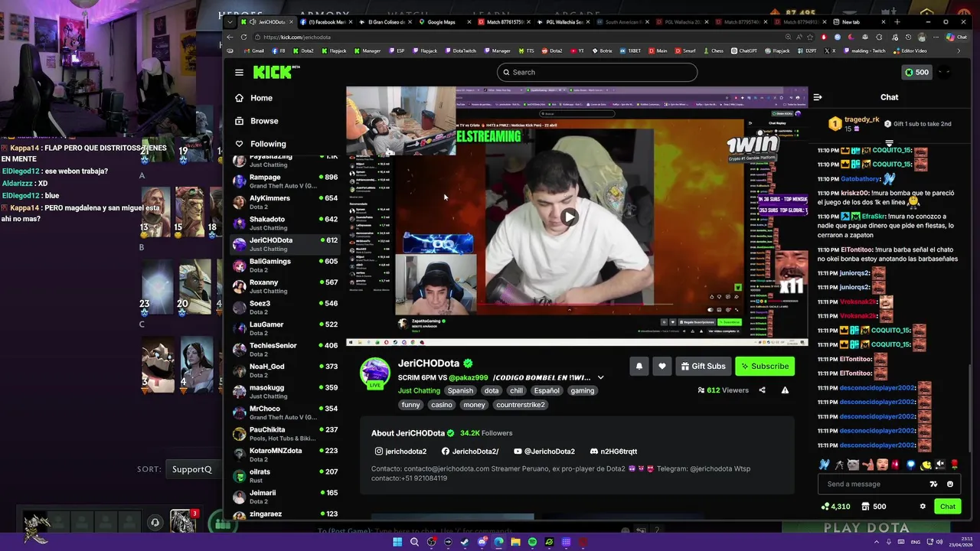980x551 pixels.
Task: Subscribe to JeriCHODota
Action: [764, 367]
